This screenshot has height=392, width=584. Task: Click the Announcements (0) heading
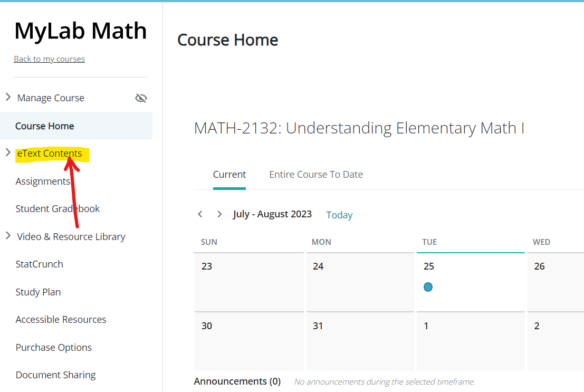click(x=237, y=381)
